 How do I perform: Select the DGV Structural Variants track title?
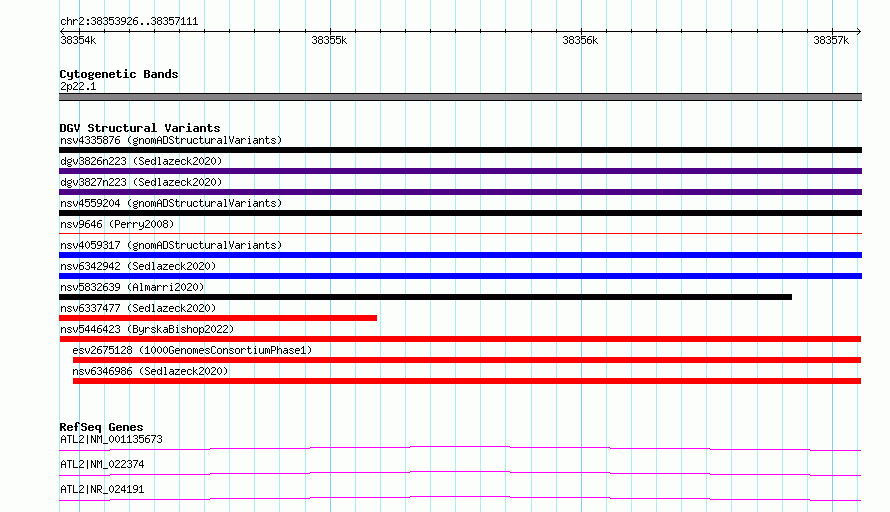coord(140,128)
